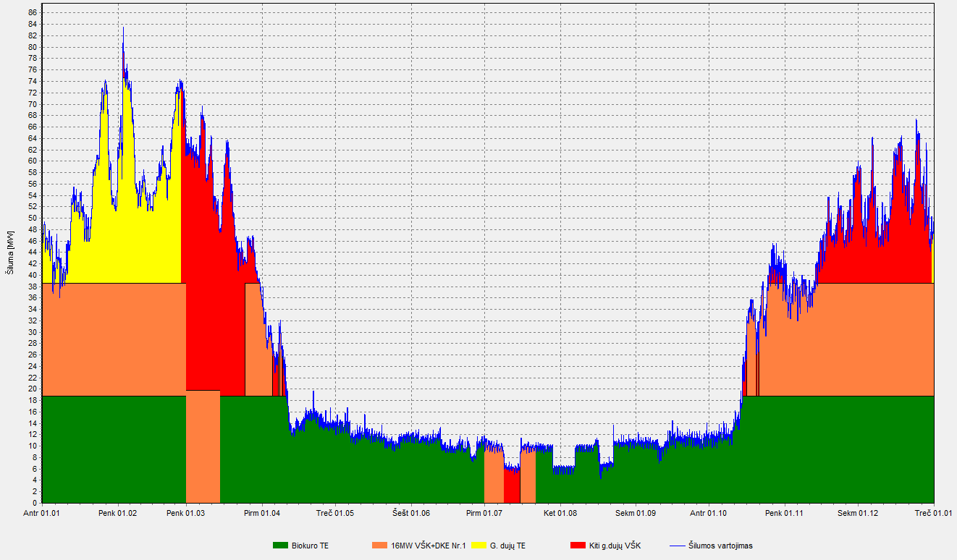Click the 'Ket 01.08' date label
This screenshot has height=560, width=957.
(x=560, y=513)
